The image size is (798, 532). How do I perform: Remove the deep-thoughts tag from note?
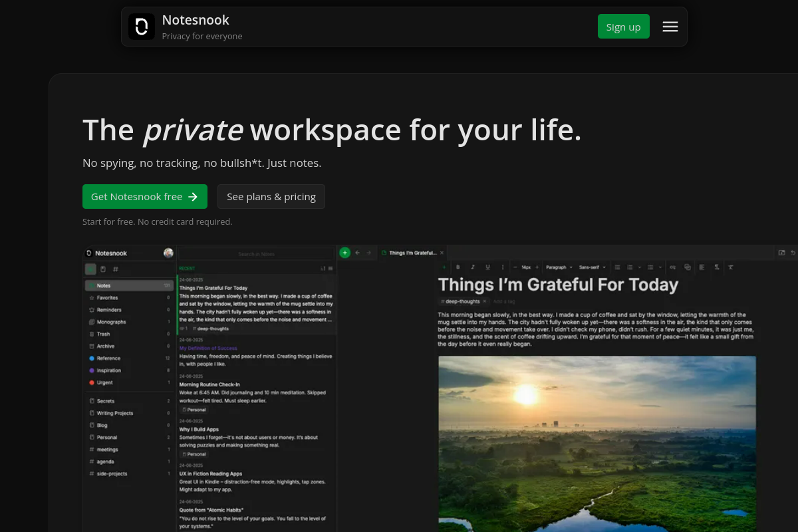tap(485, 301)
